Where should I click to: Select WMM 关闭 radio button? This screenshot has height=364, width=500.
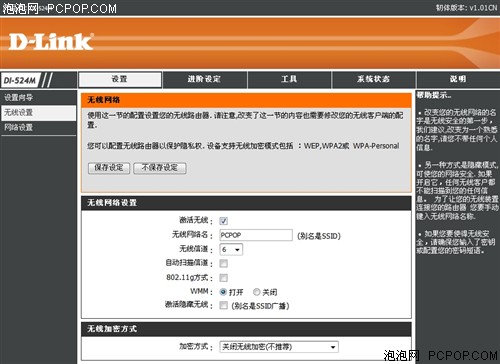point(256,292)
